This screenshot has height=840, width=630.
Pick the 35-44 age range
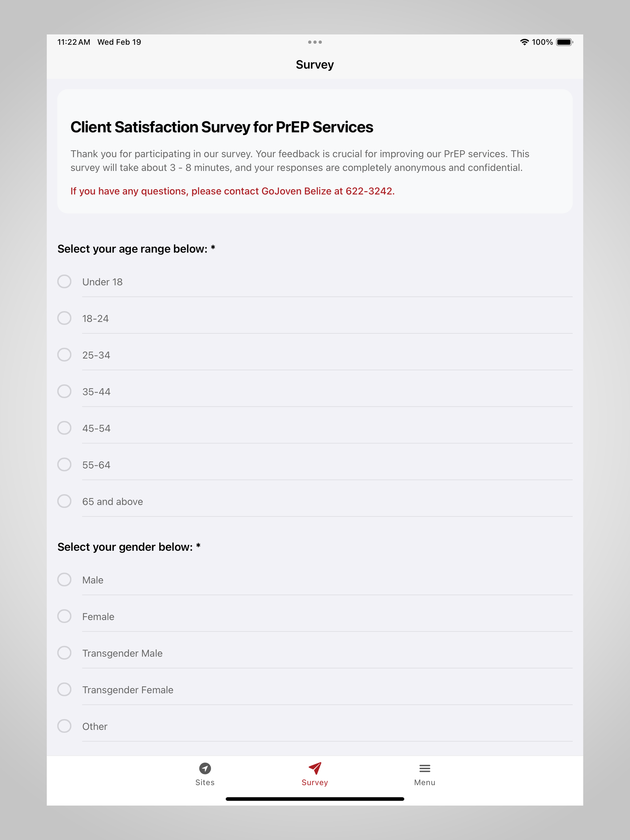(x=315, y=391)
